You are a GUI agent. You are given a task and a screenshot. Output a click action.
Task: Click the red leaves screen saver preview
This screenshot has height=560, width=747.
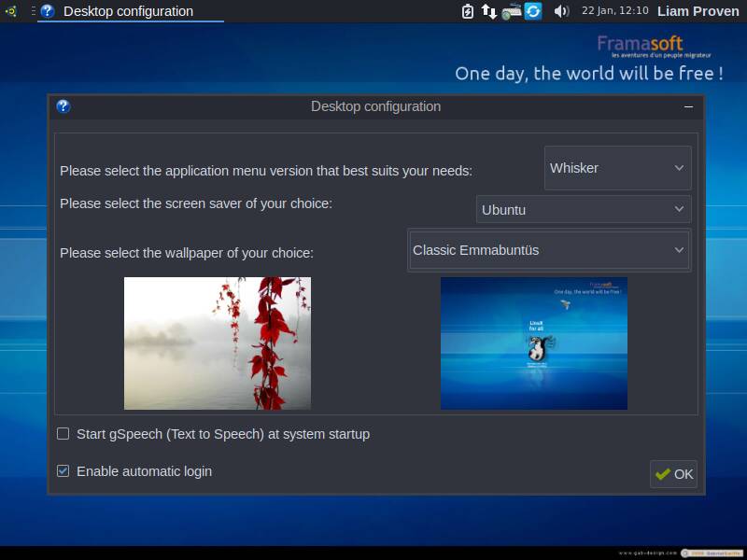(218, 343)
